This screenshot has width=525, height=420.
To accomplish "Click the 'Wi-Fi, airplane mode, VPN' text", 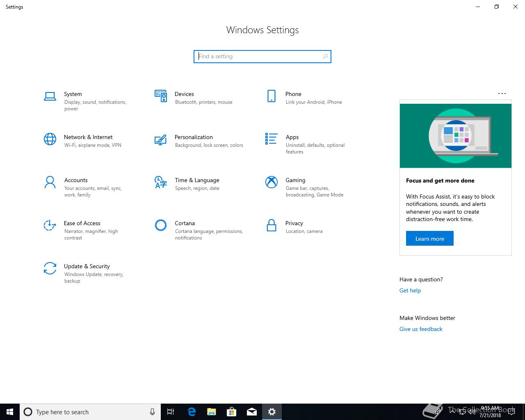I will tap(93, 145).
